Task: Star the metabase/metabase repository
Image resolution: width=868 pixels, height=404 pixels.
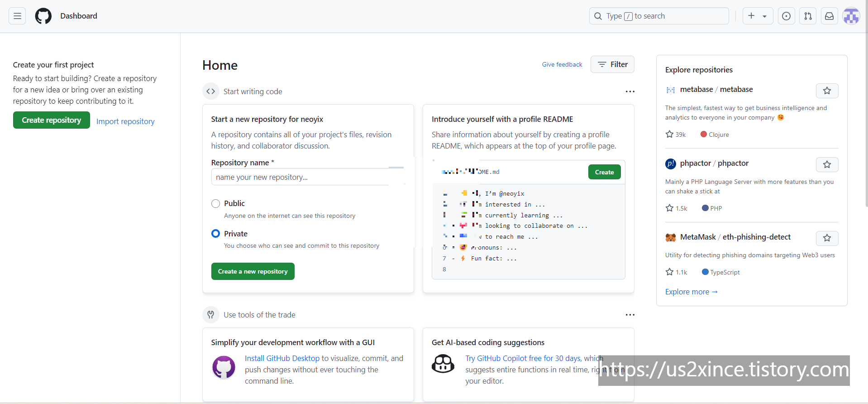Action: (827, 91)
